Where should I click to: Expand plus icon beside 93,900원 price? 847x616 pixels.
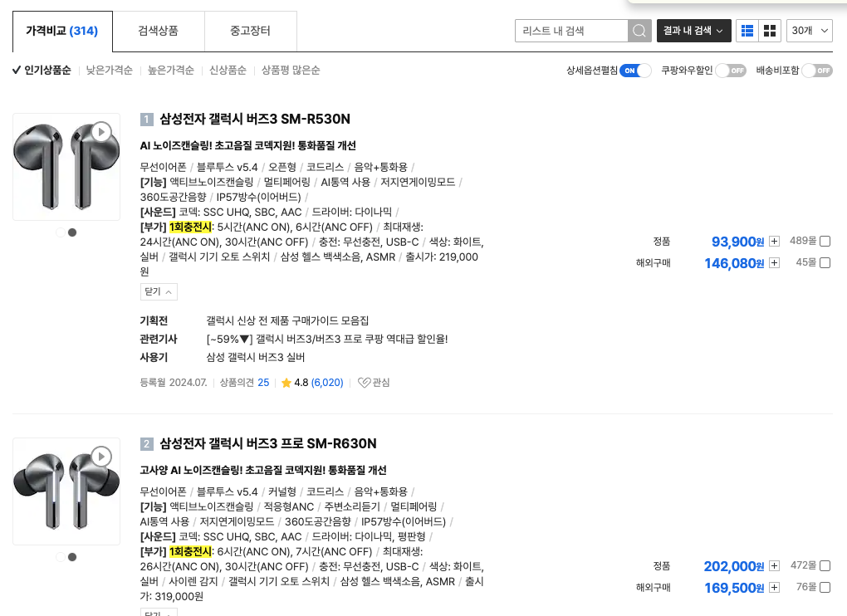(774, 242)
